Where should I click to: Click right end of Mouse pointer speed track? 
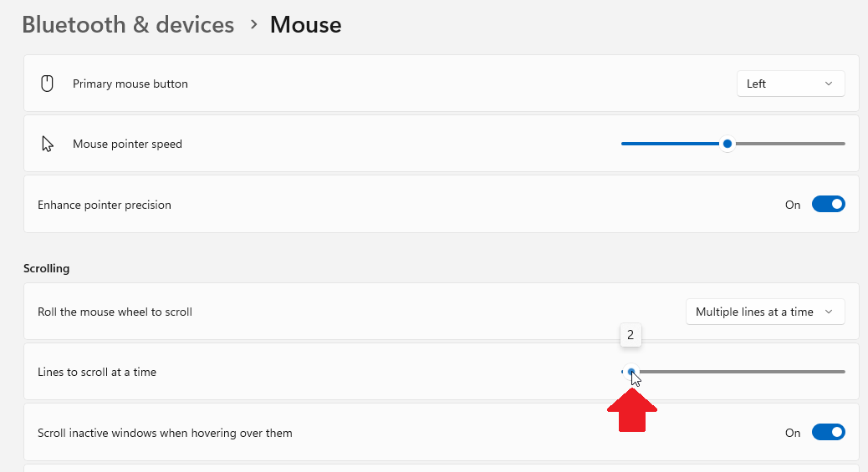coord(843,144)
